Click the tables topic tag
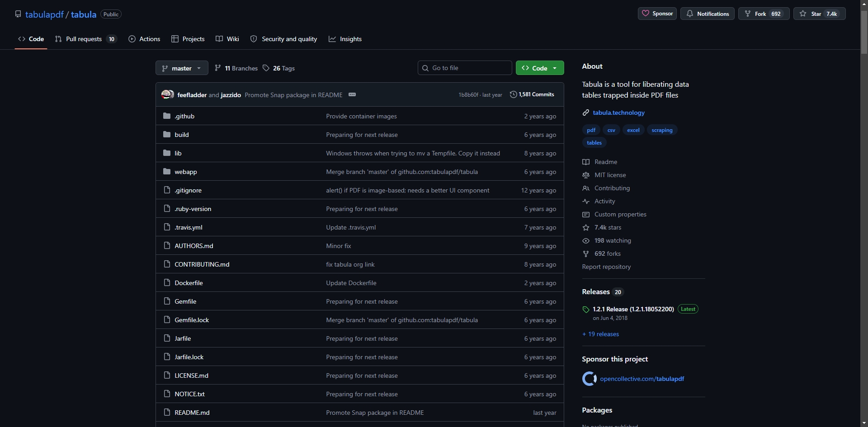868x427 pixels. pos(594,143)
